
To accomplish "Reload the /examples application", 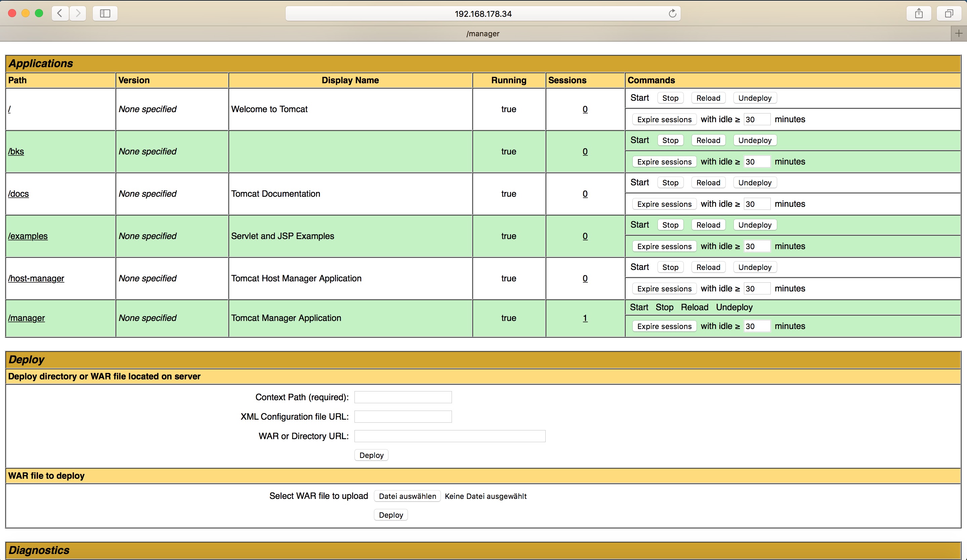I will 708,225.
